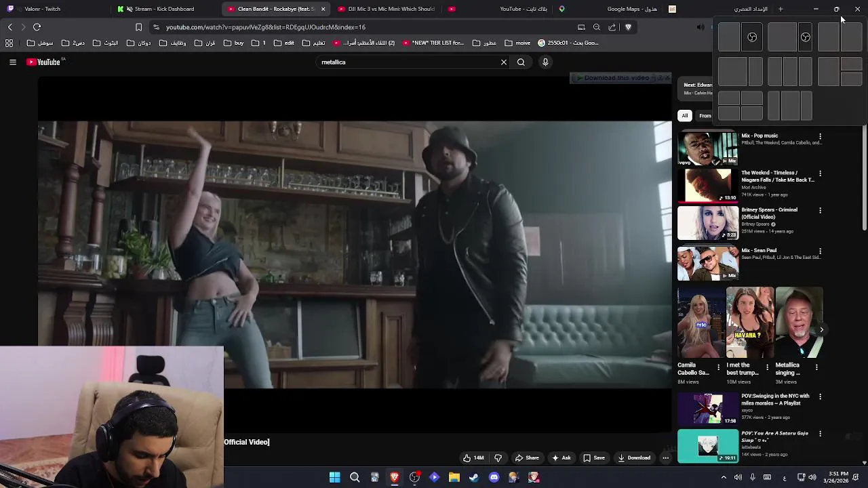The height and width of the screenshot is (488, 868).
Task: Open Mix - Pop music thumbnail
Action: pos(708,148)
